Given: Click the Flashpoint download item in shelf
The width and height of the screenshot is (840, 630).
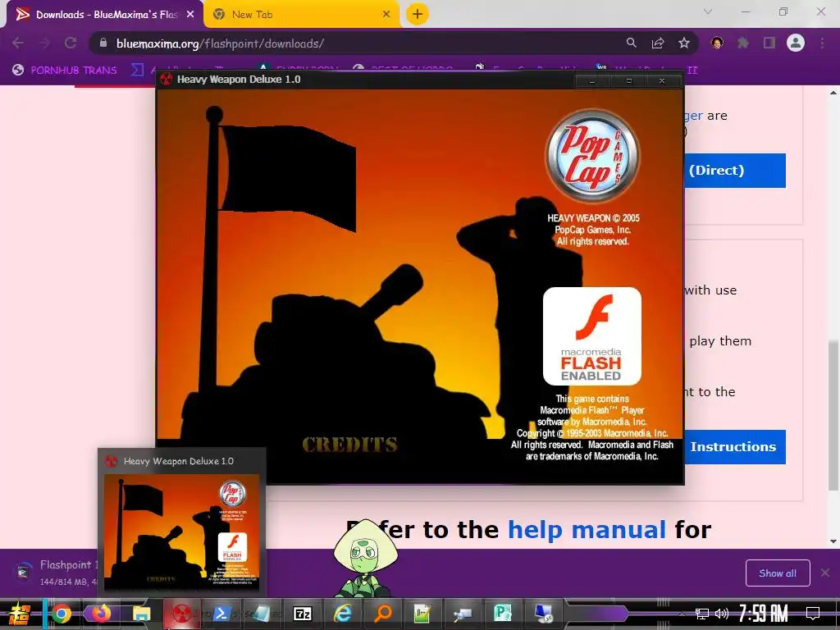Looking at the screenshot, I should coord(53,572).
